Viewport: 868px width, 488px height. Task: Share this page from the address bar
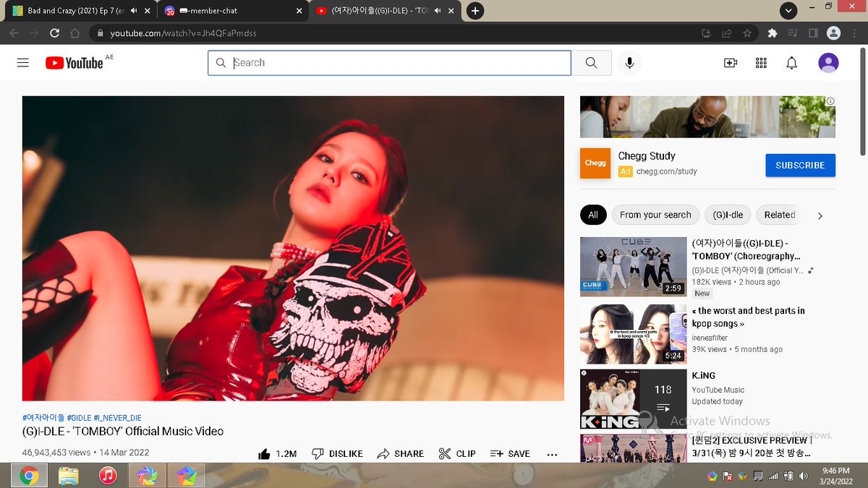pos(727,33)
